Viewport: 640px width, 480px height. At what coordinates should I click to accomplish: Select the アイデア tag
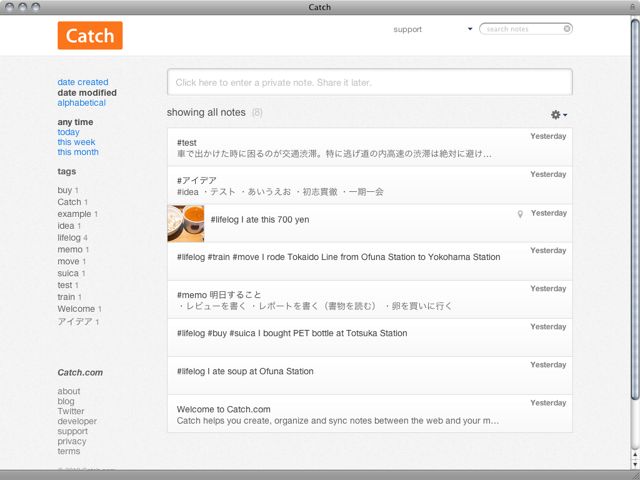point(78,322)
